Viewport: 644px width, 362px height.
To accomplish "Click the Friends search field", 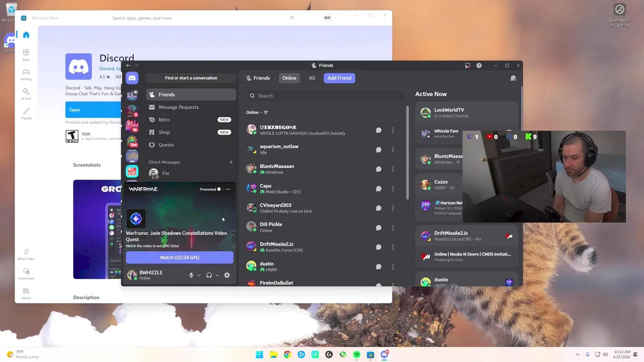I will pyautogui.click(x=326, y=96).
